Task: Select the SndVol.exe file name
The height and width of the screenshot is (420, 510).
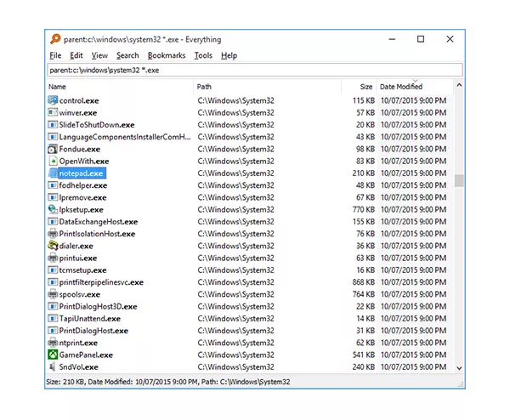Action: pos(79,367)
